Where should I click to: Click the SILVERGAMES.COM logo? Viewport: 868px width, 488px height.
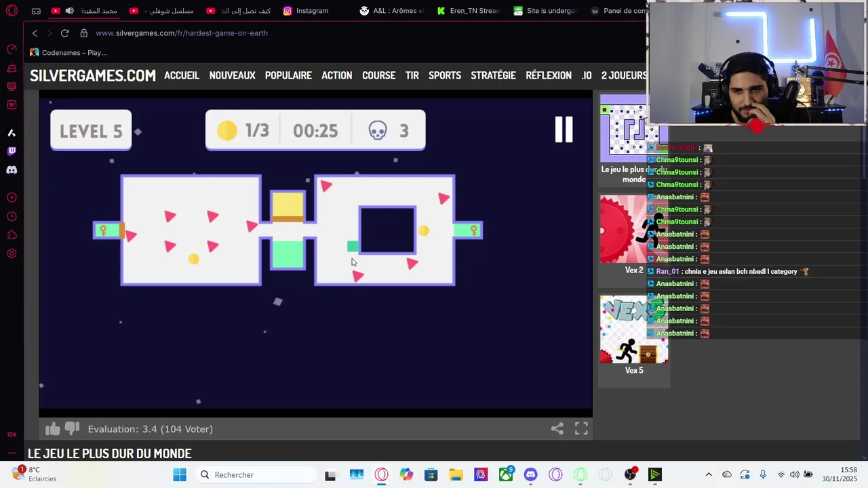click(x=93, y=75)
